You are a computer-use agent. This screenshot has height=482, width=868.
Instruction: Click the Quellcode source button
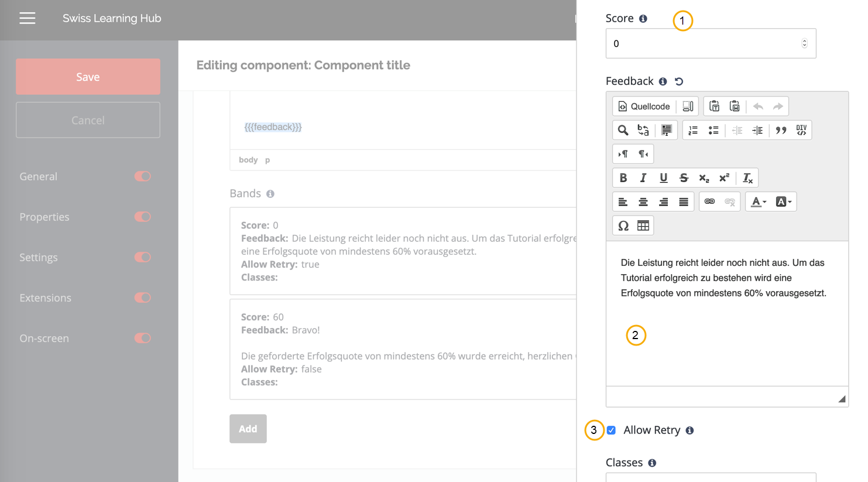644,107
